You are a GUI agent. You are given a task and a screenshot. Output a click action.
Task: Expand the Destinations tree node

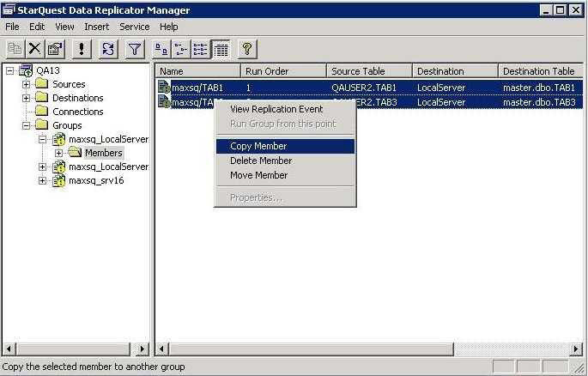[26, 98]
